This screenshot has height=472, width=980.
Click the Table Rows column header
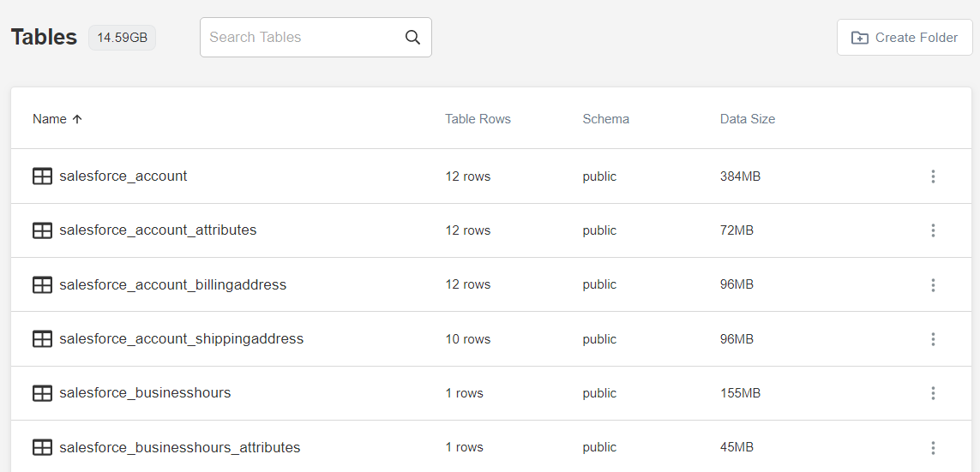[478, 119]
